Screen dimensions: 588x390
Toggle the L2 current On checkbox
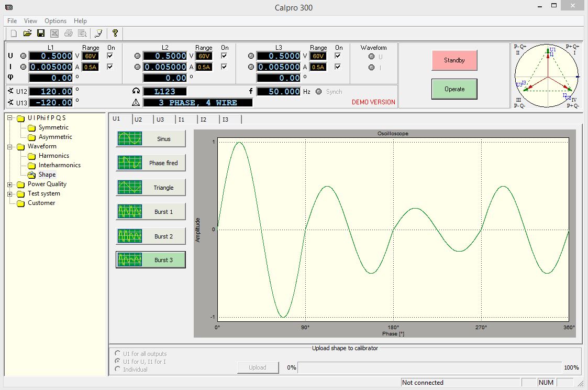coord(224,67)
